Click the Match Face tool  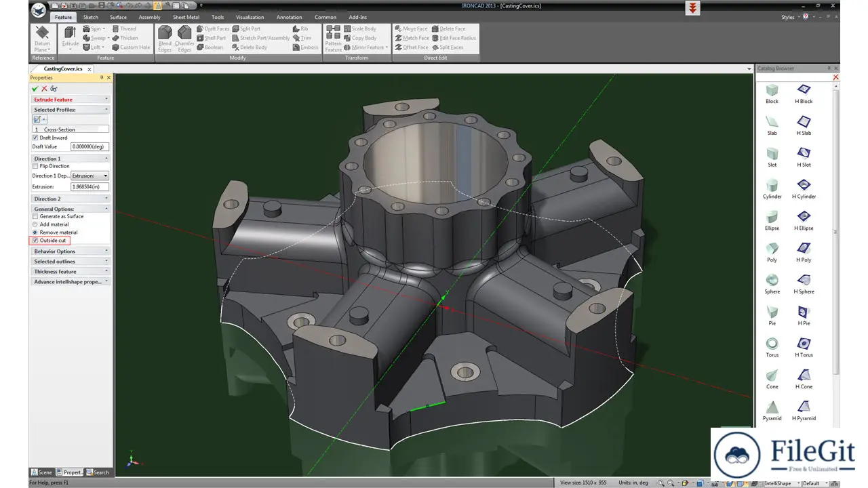412,38
